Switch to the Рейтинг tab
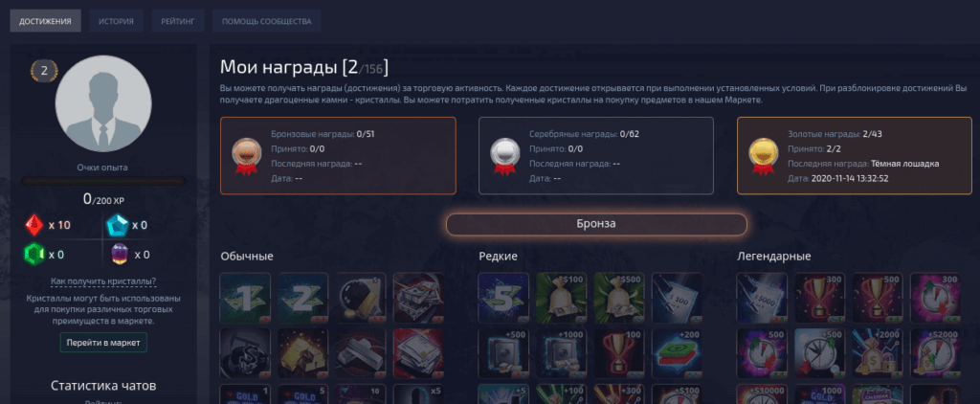980x404 pixels. pyautogui.click(x=177, y=21)
